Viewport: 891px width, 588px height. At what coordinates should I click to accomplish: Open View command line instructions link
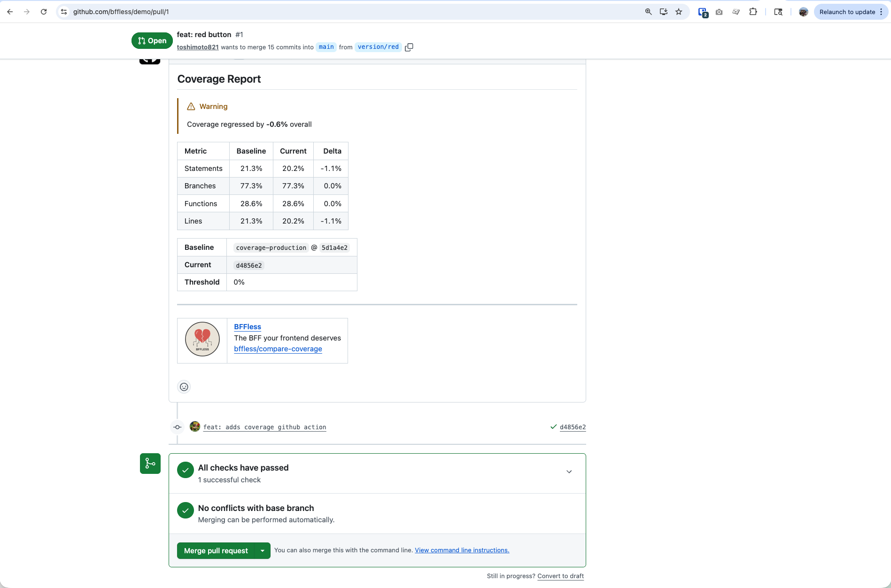tap(462, 550)
